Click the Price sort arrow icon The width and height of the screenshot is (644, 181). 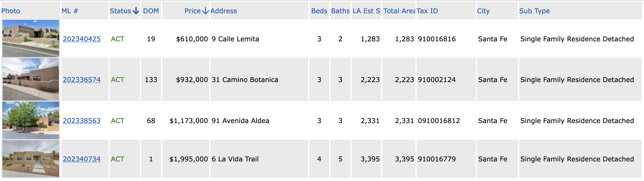[205, 11]
